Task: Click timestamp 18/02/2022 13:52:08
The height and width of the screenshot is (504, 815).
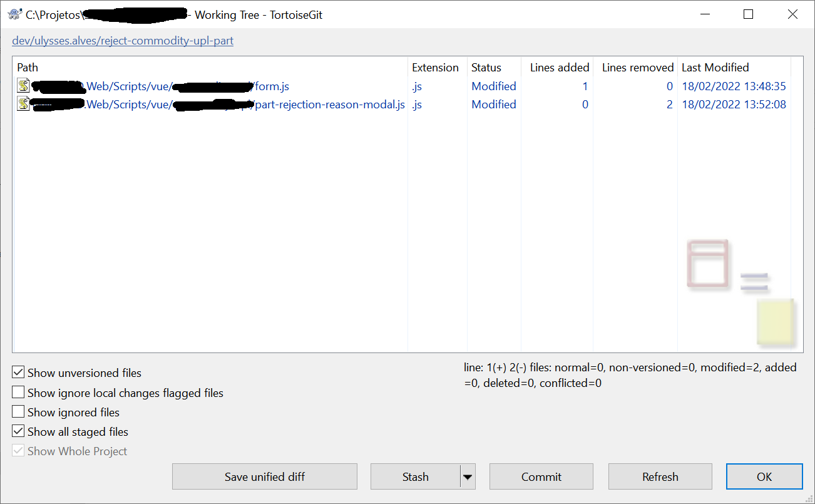Action: pos(734,104)
